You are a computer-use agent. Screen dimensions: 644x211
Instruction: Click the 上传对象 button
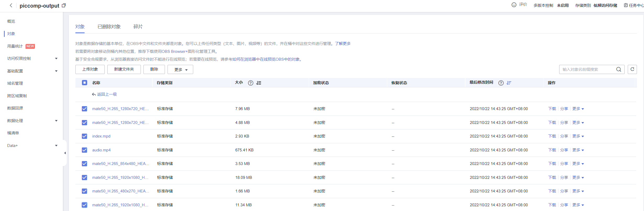point(90,69)
